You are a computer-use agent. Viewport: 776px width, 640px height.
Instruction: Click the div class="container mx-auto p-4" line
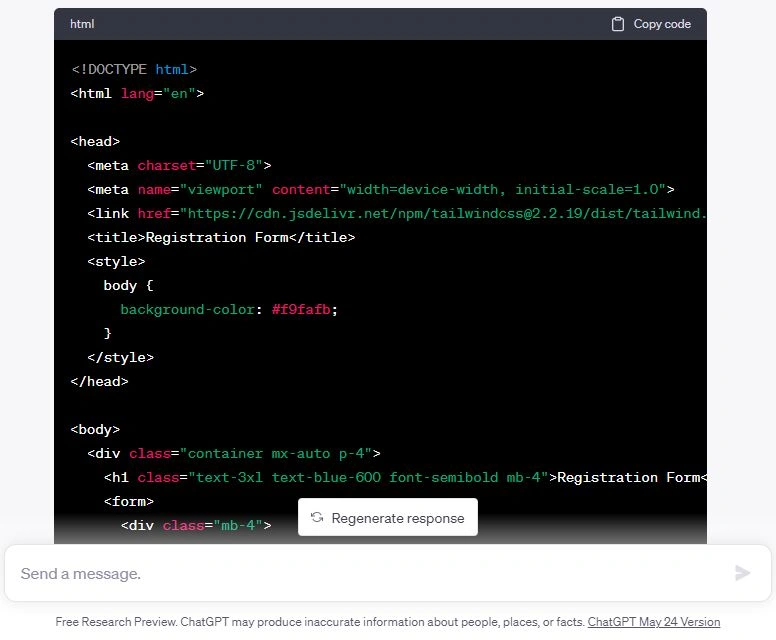click(234, 453)
